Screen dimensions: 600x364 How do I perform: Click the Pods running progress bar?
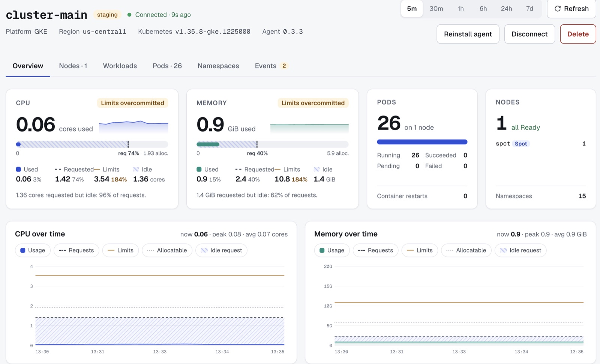(x=422, y=142)
